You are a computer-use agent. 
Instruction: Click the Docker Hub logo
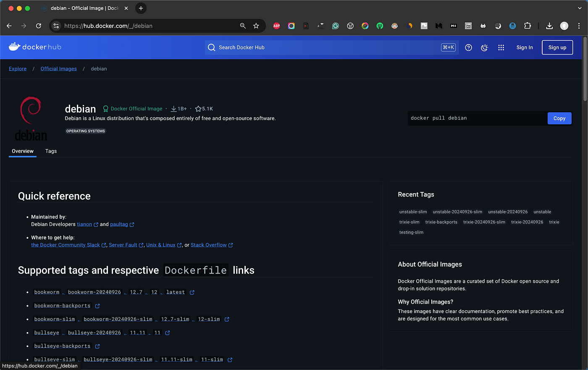pos(35,47)
